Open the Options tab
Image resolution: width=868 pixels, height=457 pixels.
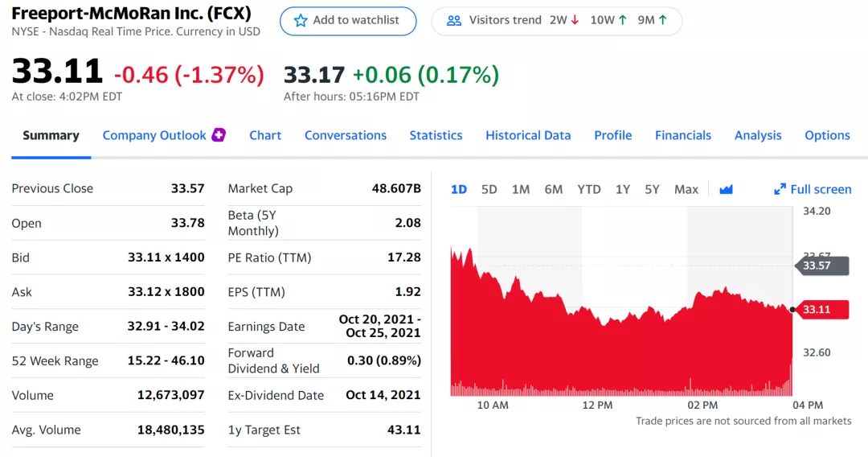coord(827,135)
